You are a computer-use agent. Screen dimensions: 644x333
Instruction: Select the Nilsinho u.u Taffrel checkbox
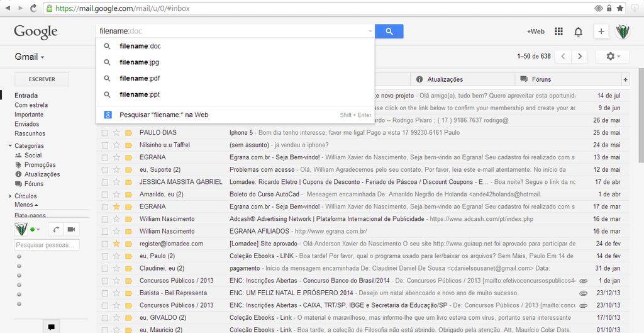coord(105,145)
